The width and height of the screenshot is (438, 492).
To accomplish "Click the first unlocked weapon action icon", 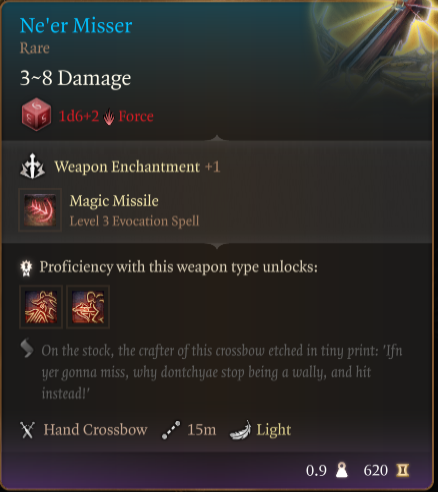I will (41, 307).
